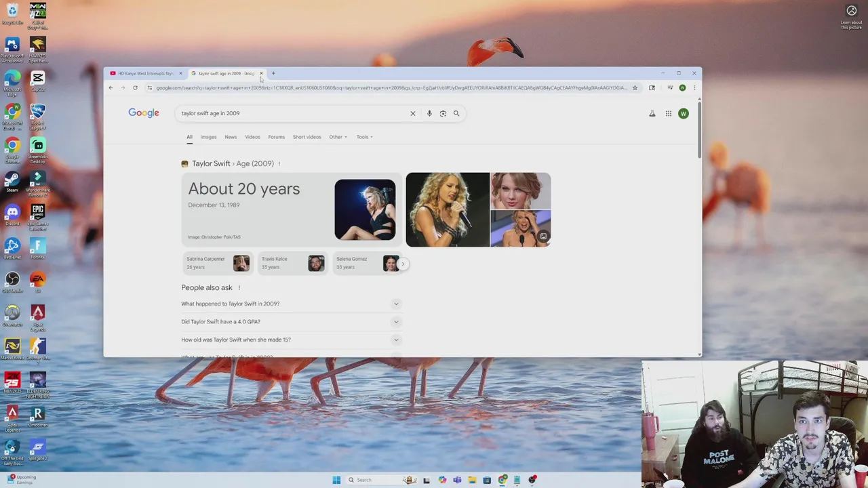Open Chrome from the taskbar
This screenshot has width=868, height=488.
coord(502,480)
